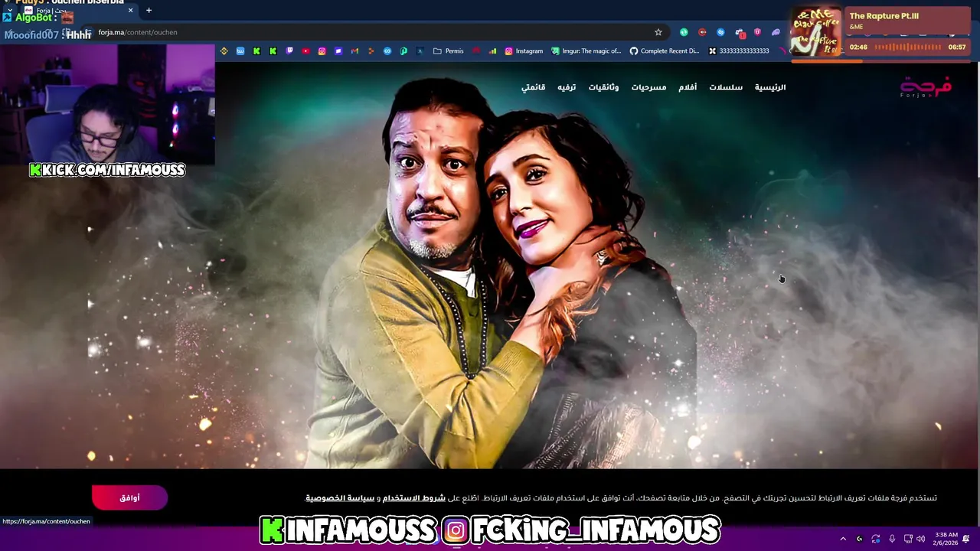Open the Twitch bookmark icon
Viewport: 980px width, 551px height.
289,51
